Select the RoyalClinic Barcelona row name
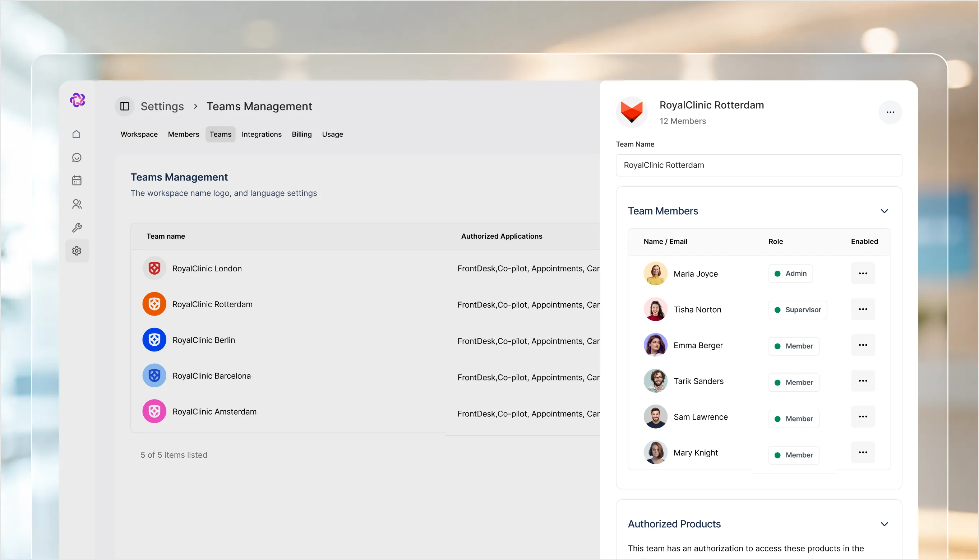The width and height of the screenshot is (979, 560). coord(212,376)
